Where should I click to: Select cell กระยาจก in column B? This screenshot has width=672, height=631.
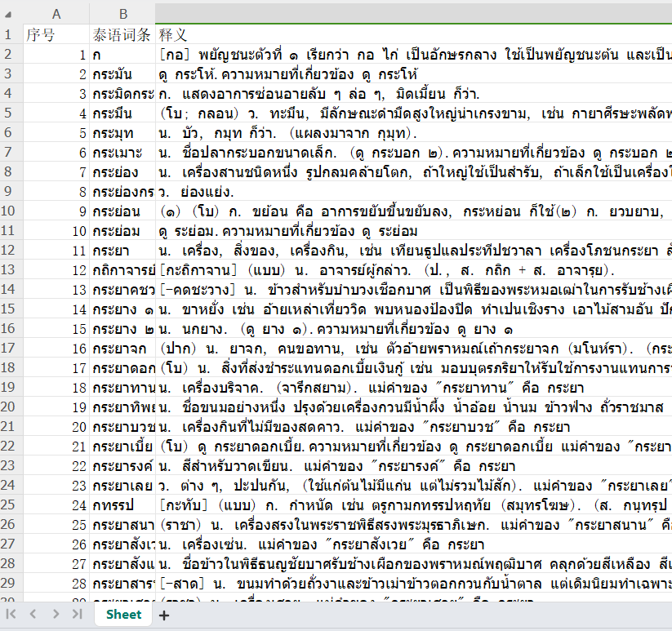point(122,349)
